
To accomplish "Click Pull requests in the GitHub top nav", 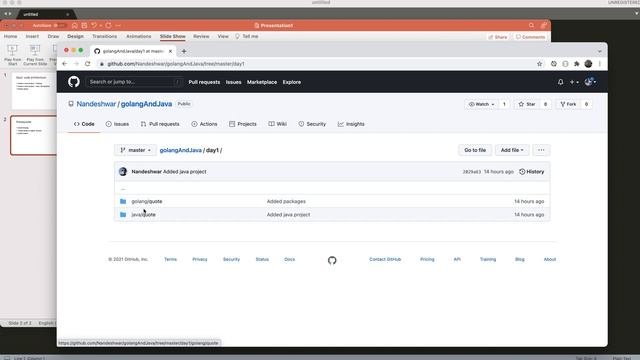I will [x=204, y=82].
